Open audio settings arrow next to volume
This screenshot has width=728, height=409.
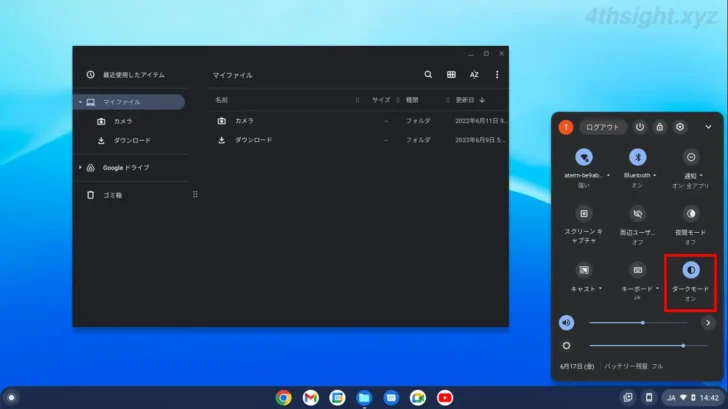[x=708, y=323]
